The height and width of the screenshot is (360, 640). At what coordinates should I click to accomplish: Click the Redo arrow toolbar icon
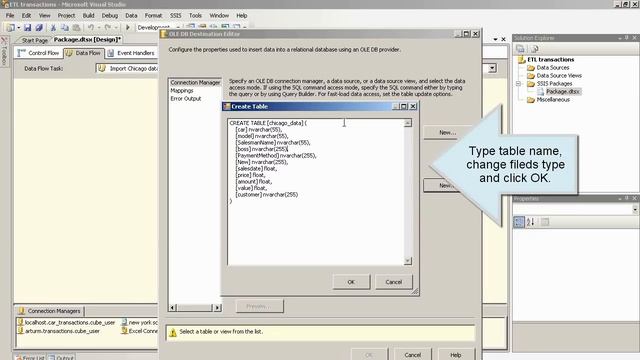click(107, 28)
